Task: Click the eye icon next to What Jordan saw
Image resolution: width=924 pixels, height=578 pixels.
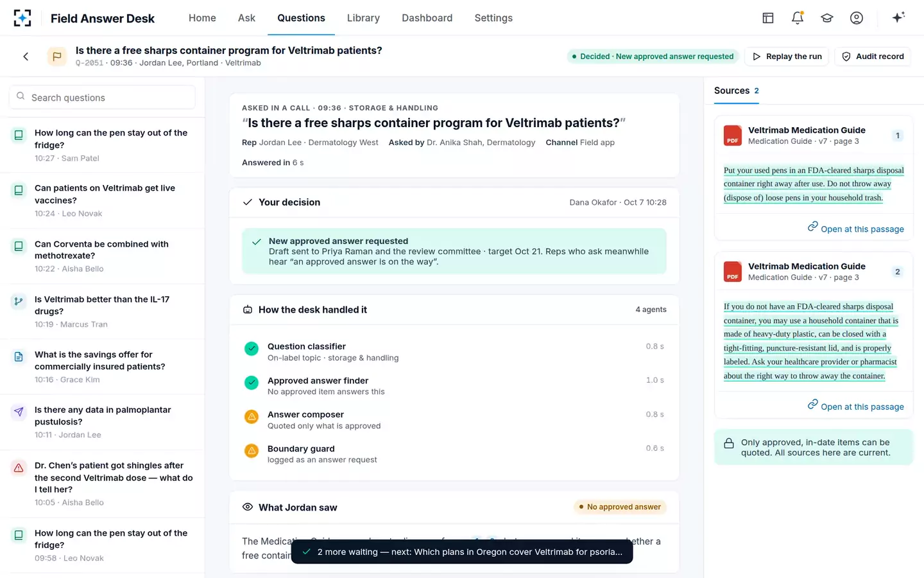Action: pyautogui.click(x=248, y=507)
